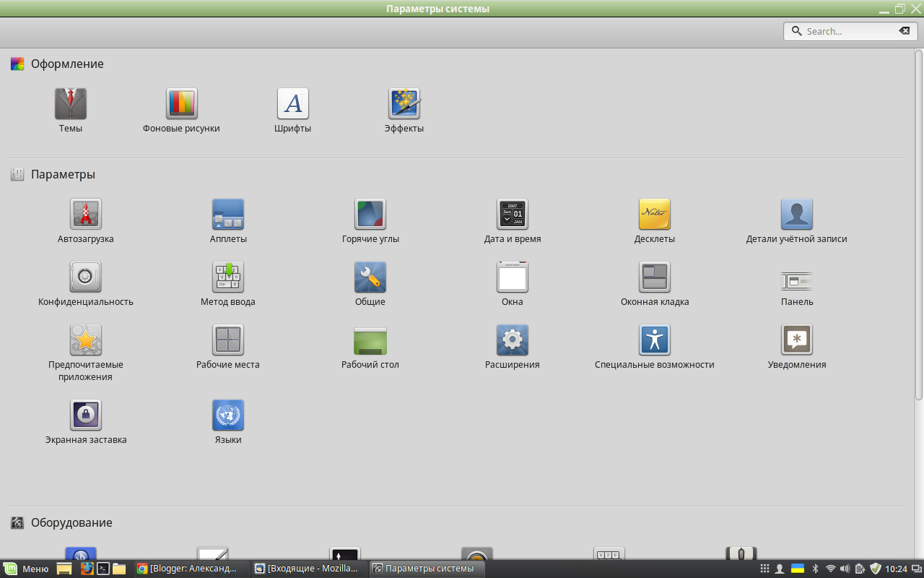Open Конфиденциальность privacy settings
Image resolution: width=924 pixels, height=578 pixels.
point(86,277)
